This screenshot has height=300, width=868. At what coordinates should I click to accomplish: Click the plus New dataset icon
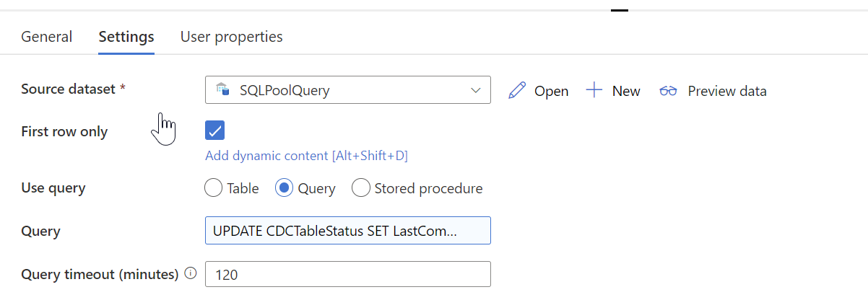click(594, 90)
